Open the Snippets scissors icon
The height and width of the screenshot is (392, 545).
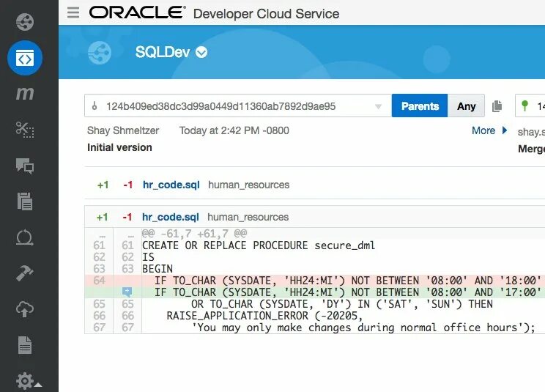[x=25, y=130]
